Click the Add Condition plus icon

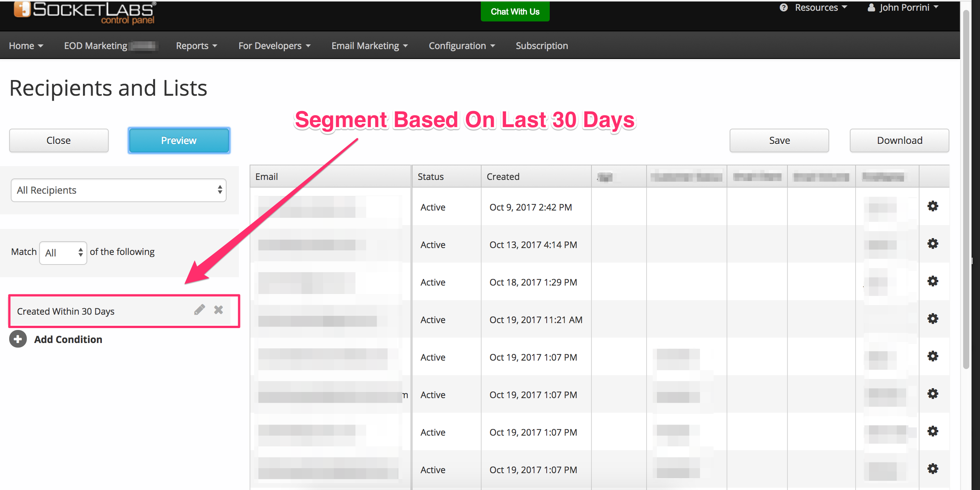click(18, 340)
